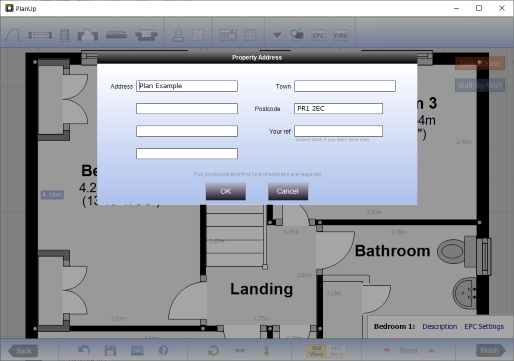Click OK in Property Address dialog
Viewport: 514px width, 361px height.
click(x=226, y=191)
